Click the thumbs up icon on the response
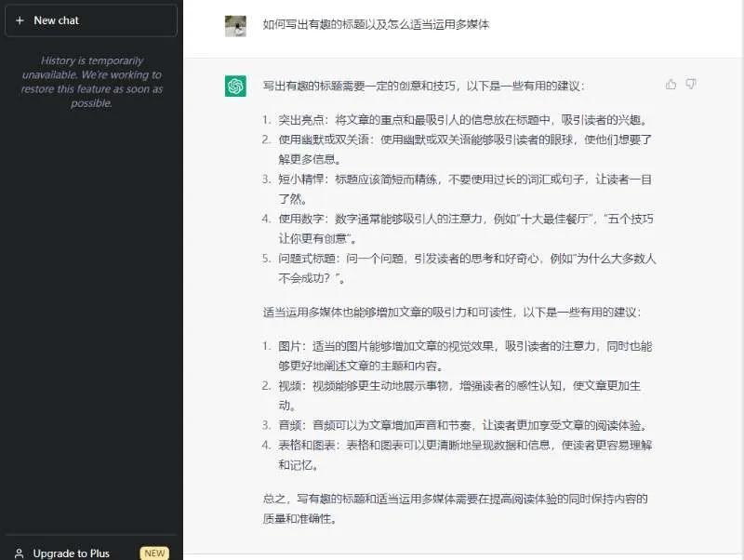Viewport: 744px width, 560px height. [x=671, y=85]
